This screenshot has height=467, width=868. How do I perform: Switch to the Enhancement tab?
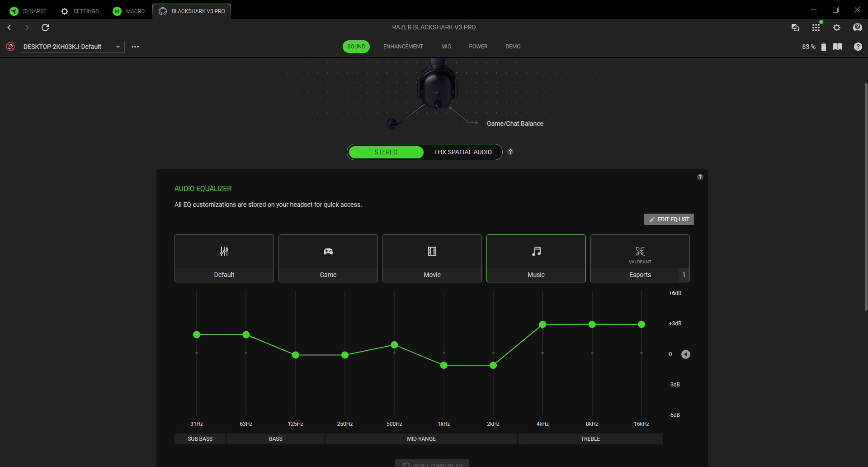pos(403,47)
